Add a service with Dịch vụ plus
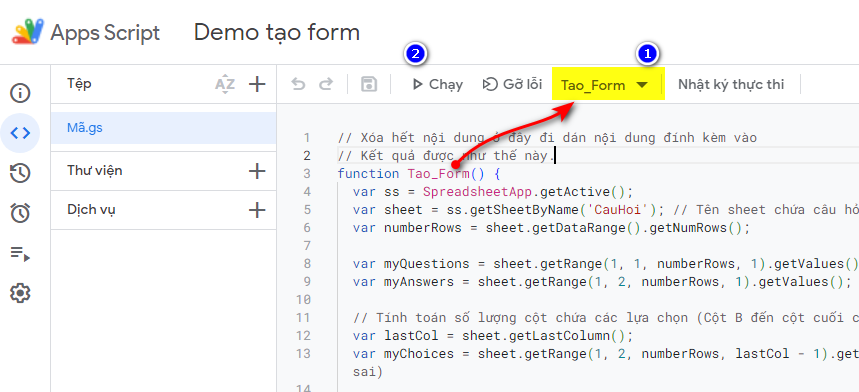Viewport: 859px width, 392px height. coord(256,210)
